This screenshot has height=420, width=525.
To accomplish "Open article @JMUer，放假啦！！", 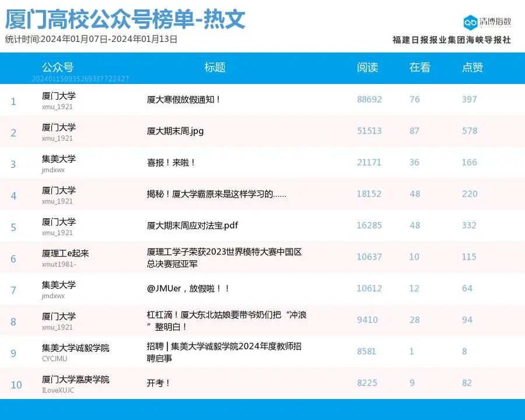I will (x=188, y=288).
